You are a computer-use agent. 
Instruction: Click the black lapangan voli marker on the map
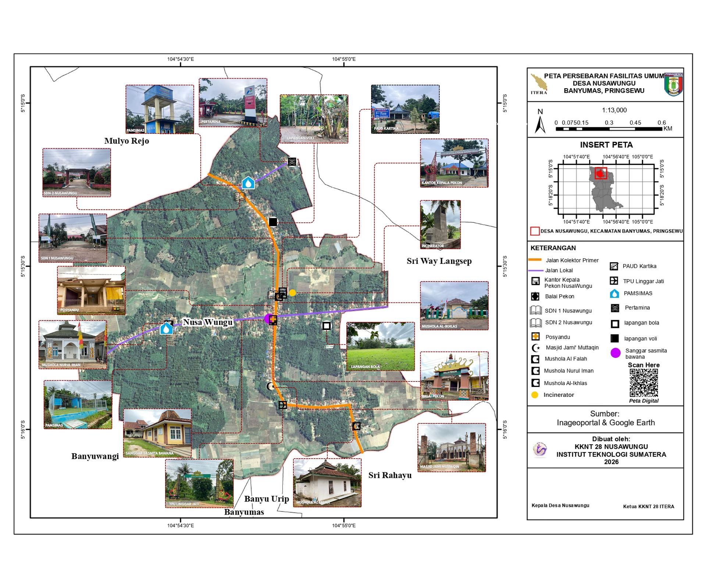[273, 222]
